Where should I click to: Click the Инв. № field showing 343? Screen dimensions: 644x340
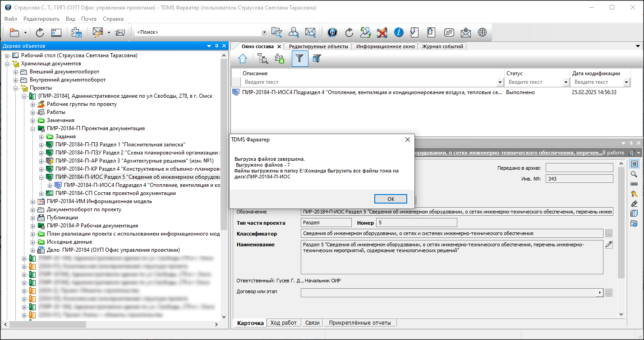[x=579, y=179]
